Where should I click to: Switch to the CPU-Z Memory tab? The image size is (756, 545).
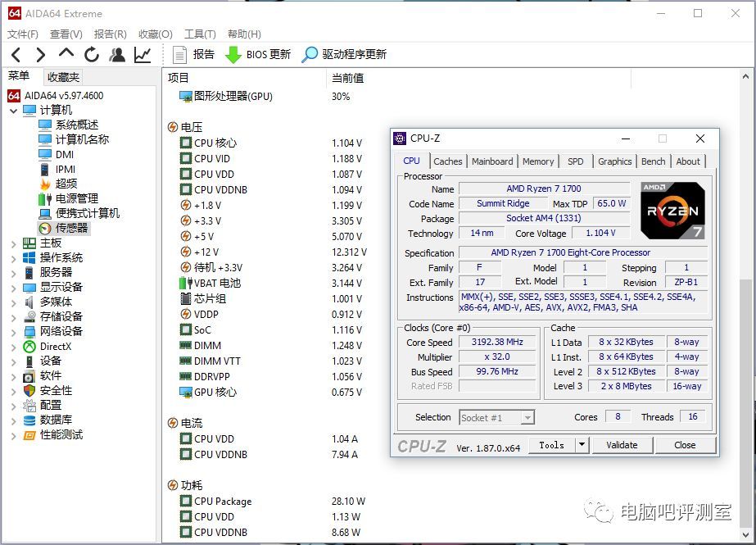pos(538,161)
